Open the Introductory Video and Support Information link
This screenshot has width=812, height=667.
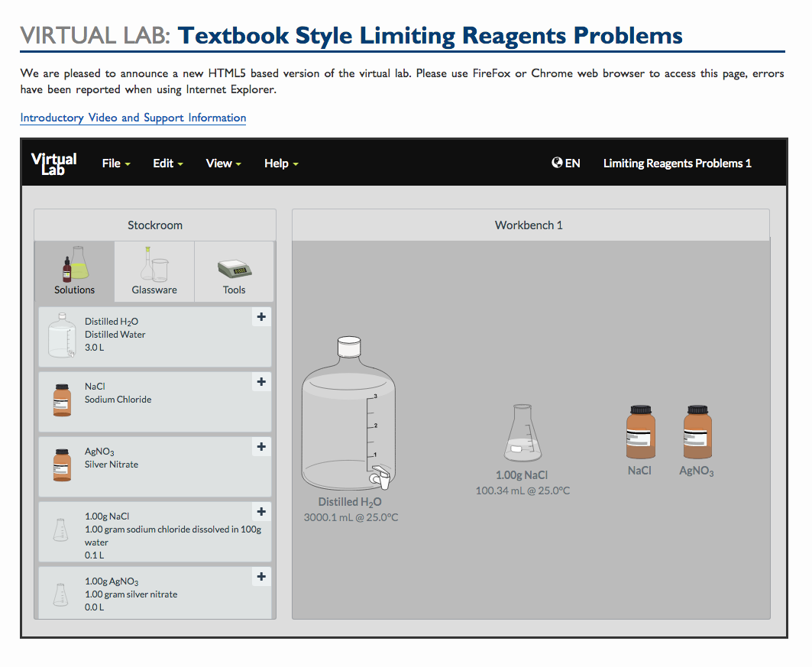click(x=132, y=118)
